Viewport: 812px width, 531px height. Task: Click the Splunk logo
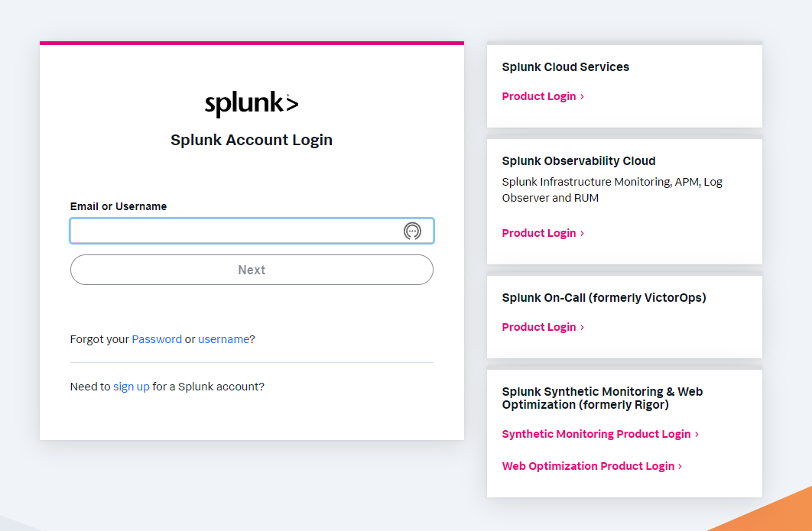(x=252, y=102)
